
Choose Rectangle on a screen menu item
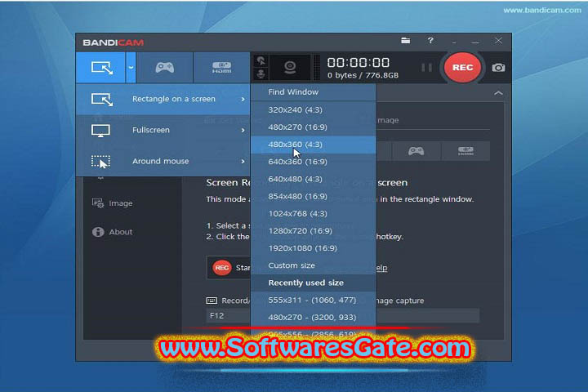pos(163,99)
